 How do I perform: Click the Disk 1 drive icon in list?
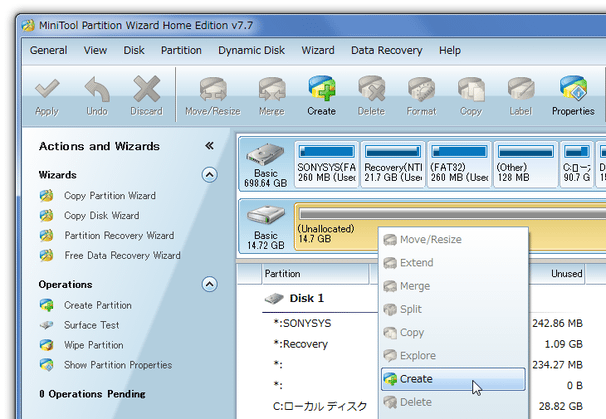tap(274, 298)
